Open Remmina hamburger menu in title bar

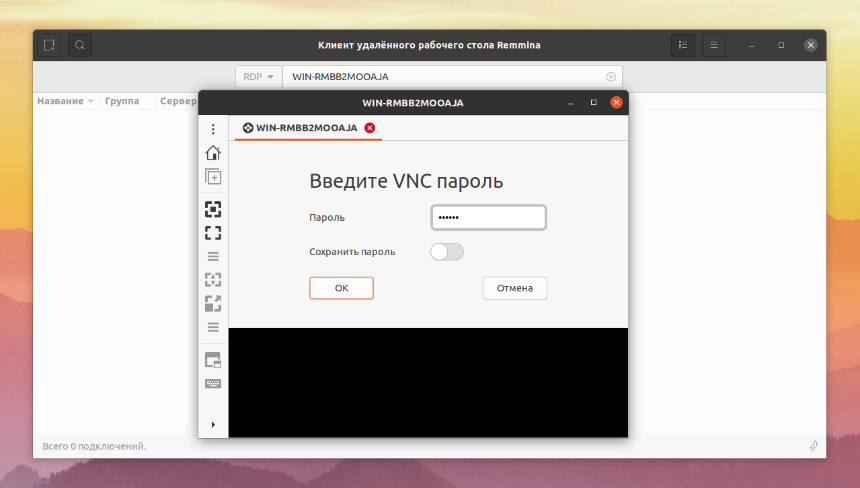click(x=714, y=45)
